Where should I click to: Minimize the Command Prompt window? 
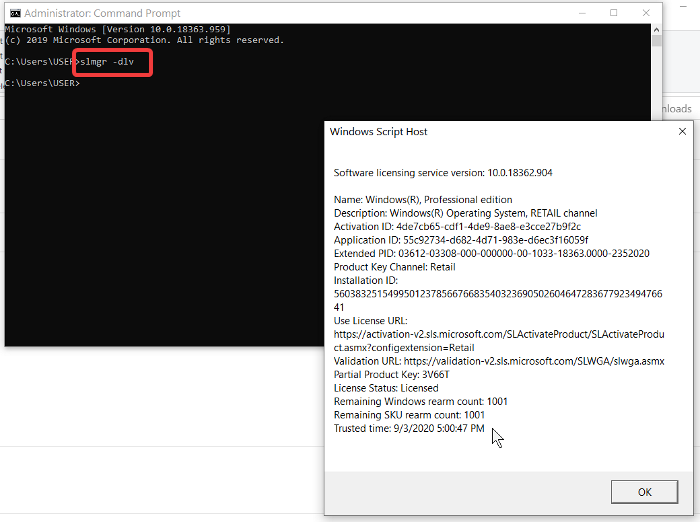[582, 13]
